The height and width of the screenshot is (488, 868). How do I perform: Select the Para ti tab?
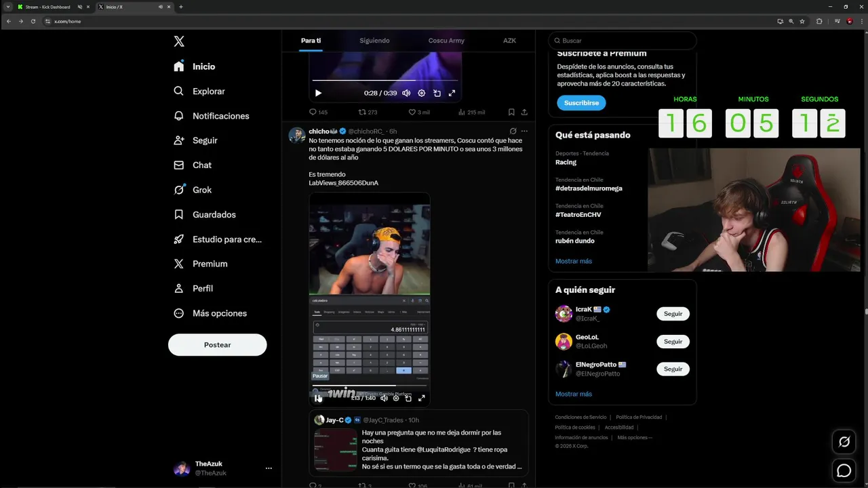coord(311,41)
